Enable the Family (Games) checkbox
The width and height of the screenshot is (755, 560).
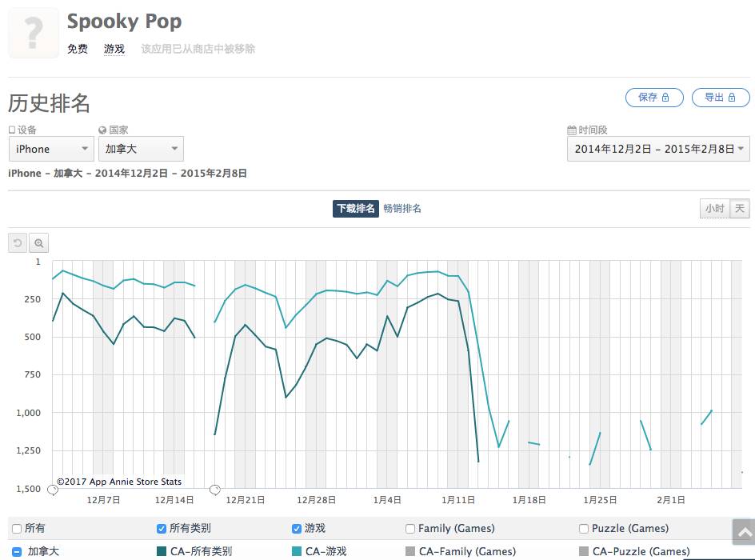(410, 529)
